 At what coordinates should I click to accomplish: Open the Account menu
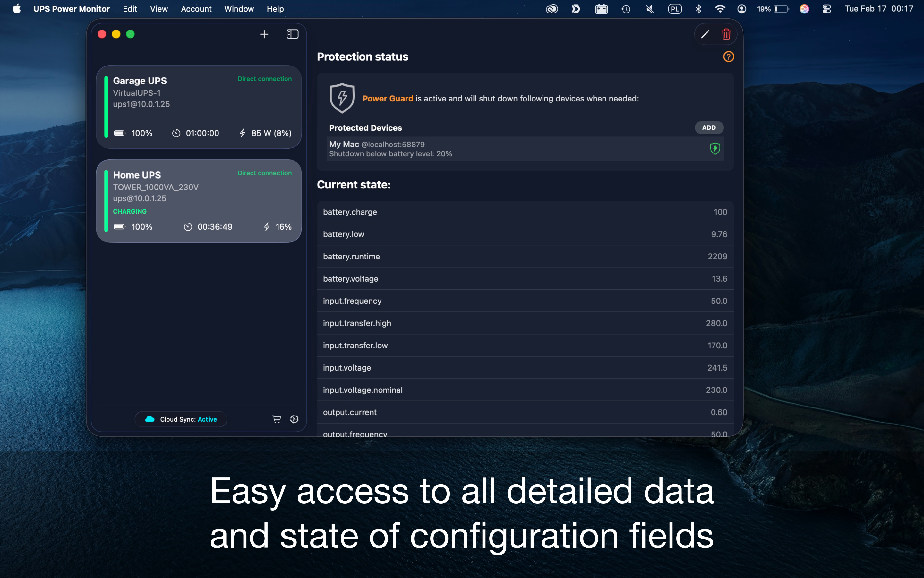pos(196,9)
